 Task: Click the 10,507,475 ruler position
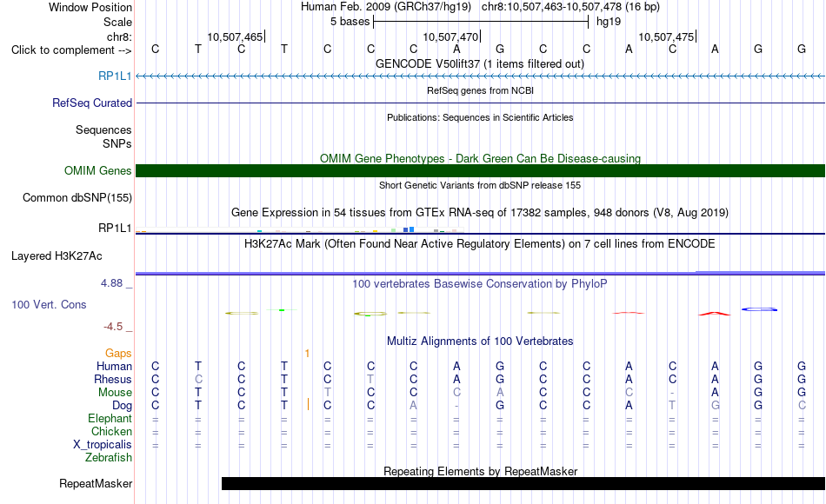pyautogui.click(x=666, y=36)
